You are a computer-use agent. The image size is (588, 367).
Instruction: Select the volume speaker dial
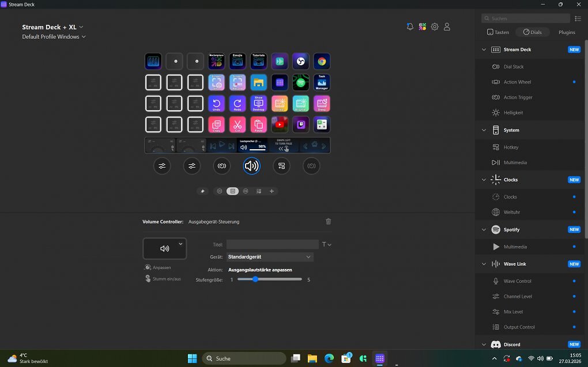(251, 166)
